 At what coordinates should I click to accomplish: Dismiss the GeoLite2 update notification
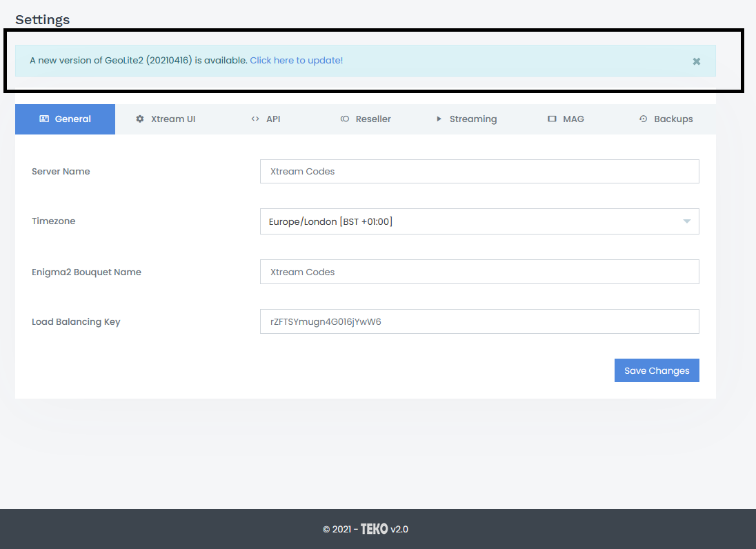697,61
